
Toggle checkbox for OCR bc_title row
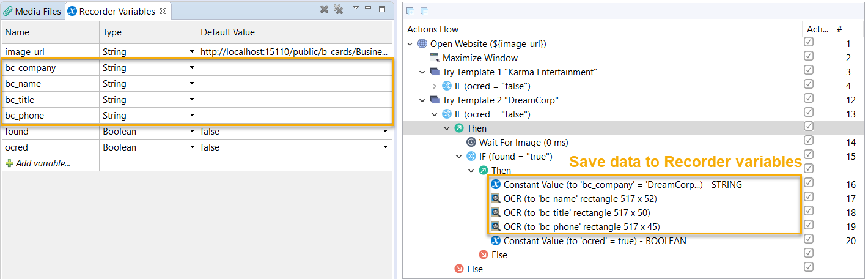pyautogui.click(x=809, y=211)
